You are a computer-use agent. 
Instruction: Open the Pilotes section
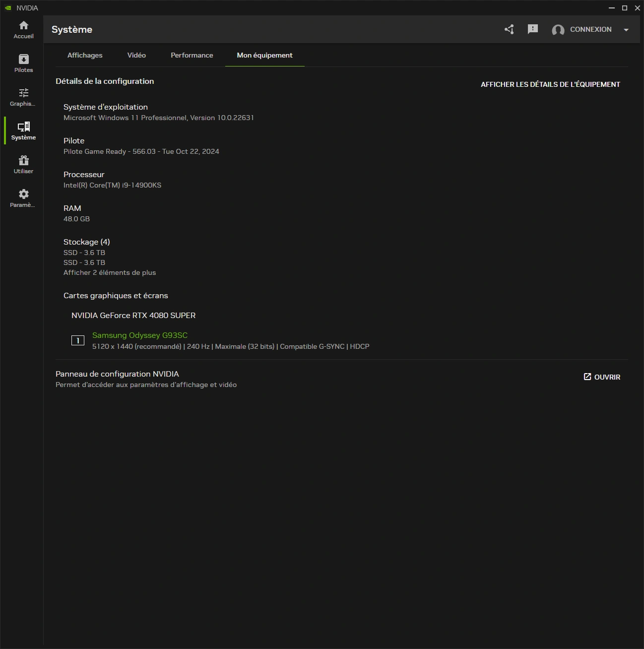23,64
